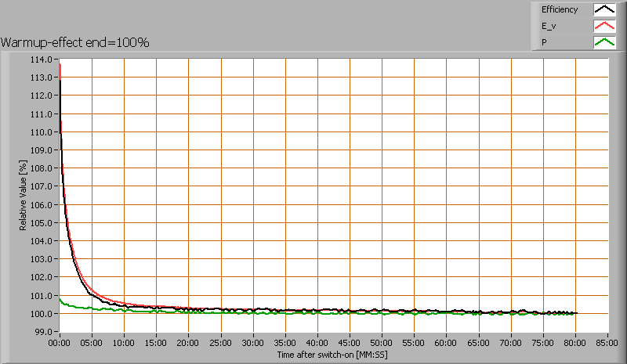The height and width of the screenshot is (364, 627).
Task: Click the 05:00 time axis tick label
Action: click(x=92, y=343)
